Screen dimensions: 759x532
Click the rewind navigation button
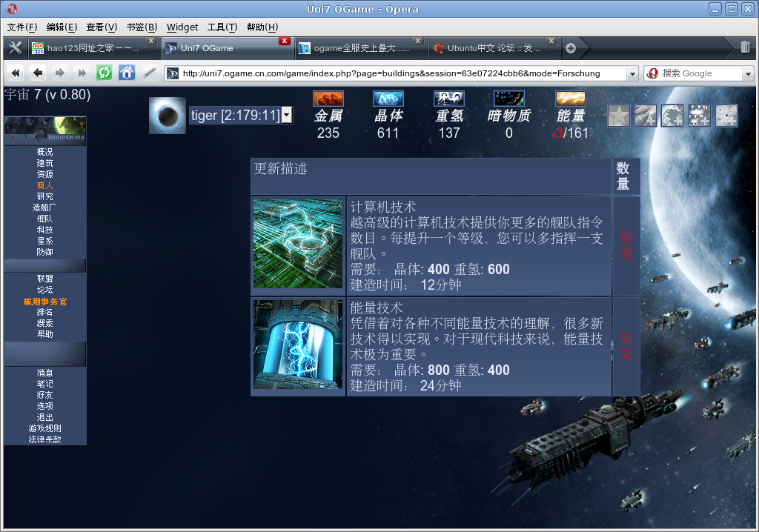16,73
